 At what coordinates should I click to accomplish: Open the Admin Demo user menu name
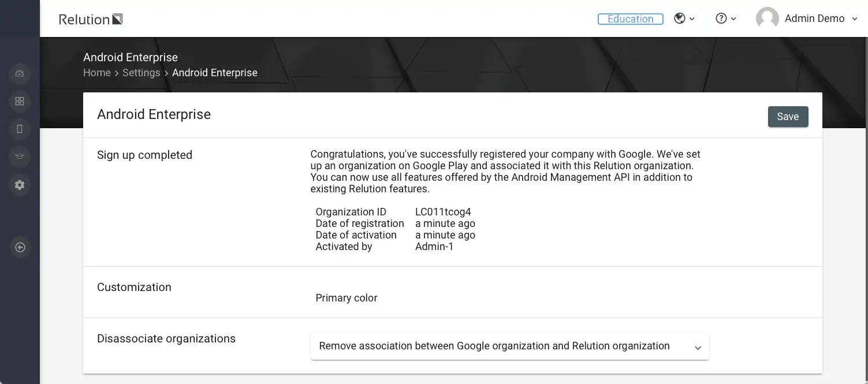[814, 18]
